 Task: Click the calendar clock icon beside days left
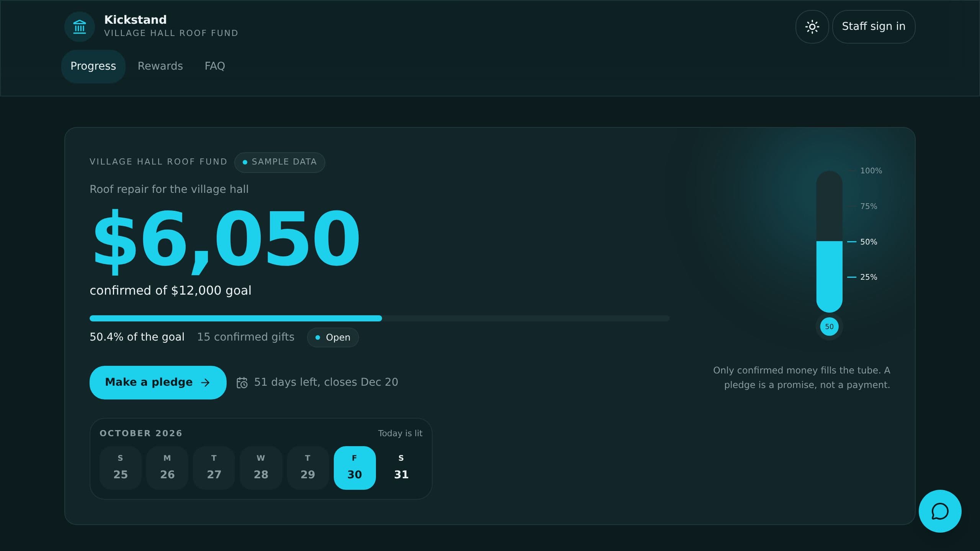[x=242, y=383]
